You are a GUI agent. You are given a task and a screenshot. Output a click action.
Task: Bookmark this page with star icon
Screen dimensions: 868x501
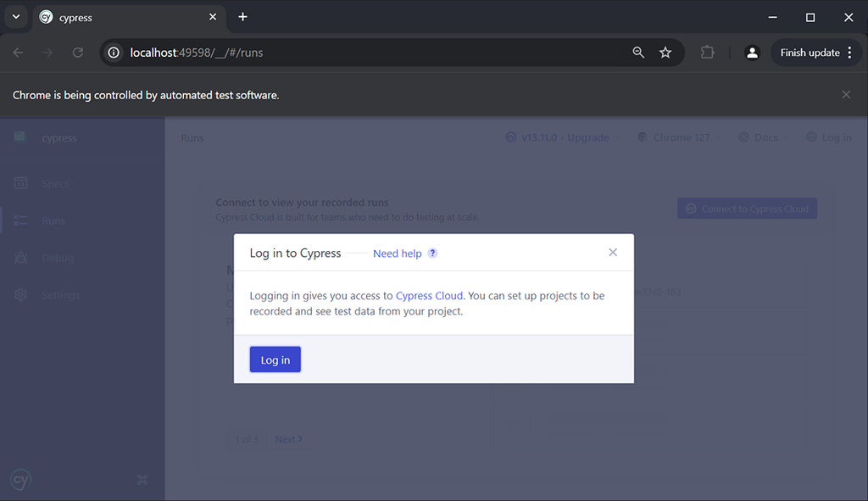(665, 53)
